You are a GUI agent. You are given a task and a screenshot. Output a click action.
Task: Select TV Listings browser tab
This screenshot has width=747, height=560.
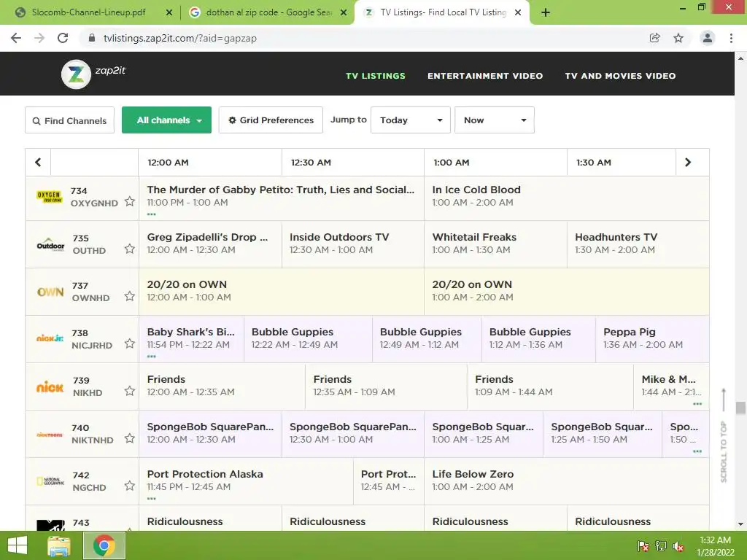pyautogui.click(x=442, y=12)
